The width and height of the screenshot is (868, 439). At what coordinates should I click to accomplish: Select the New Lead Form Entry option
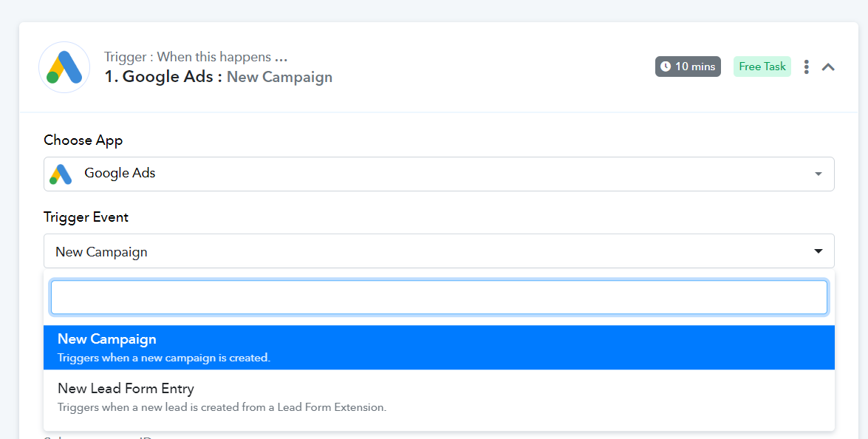click(x=439, y=397)
